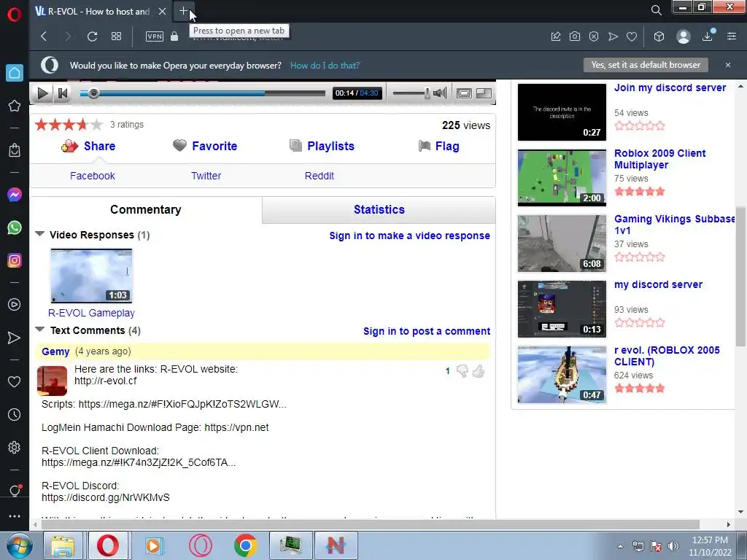Share video on Reddit
The height and width of the screenshot is (560, 747).
pyautogui.click(x=320, y=176)
